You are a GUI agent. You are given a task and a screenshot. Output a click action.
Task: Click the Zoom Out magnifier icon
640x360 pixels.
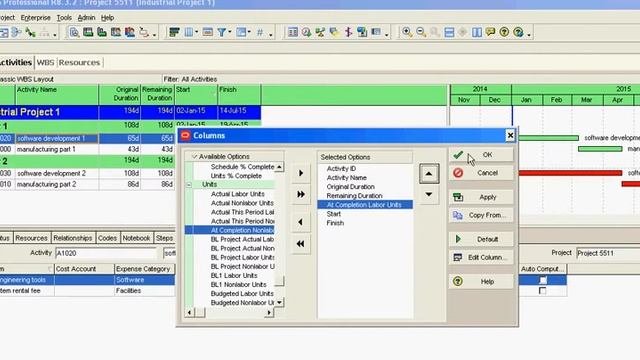(x=421, y=32)
